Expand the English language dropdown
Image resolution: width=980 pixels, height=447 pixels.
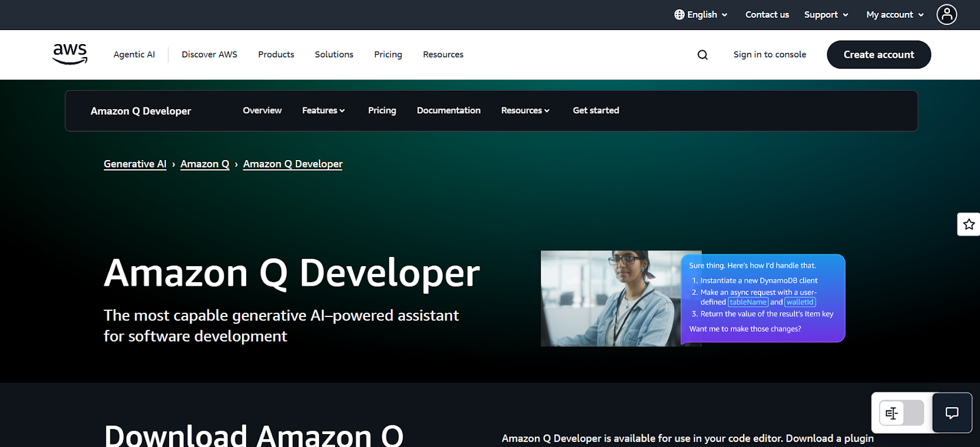click(x=701, y=14)
